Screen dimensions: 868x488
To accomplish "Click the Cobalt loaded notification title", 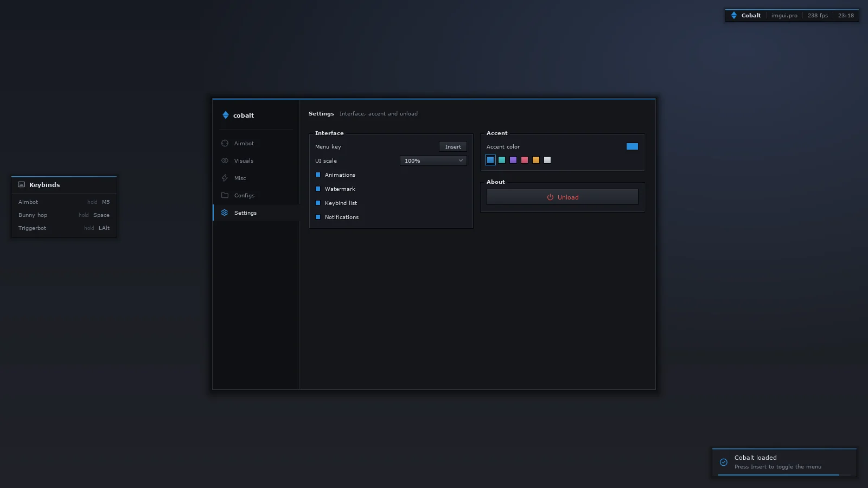I will click(756, 458).
